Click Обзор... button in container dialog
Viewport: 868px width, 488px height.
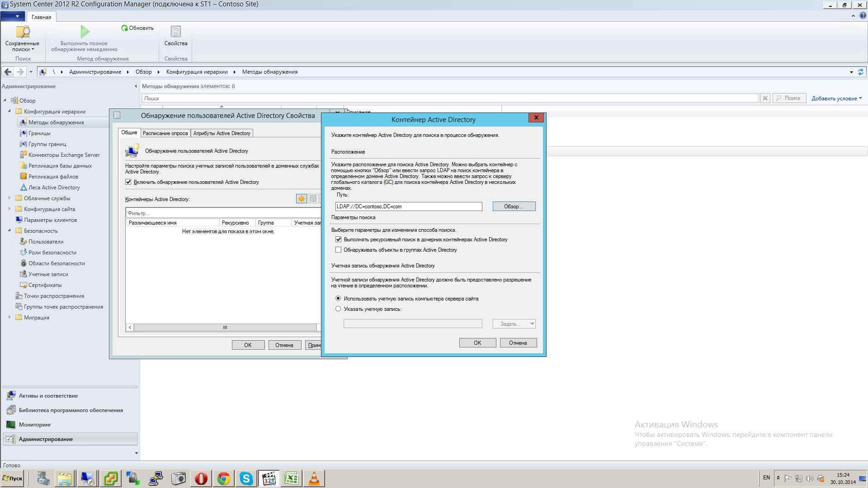pos(514,206)
